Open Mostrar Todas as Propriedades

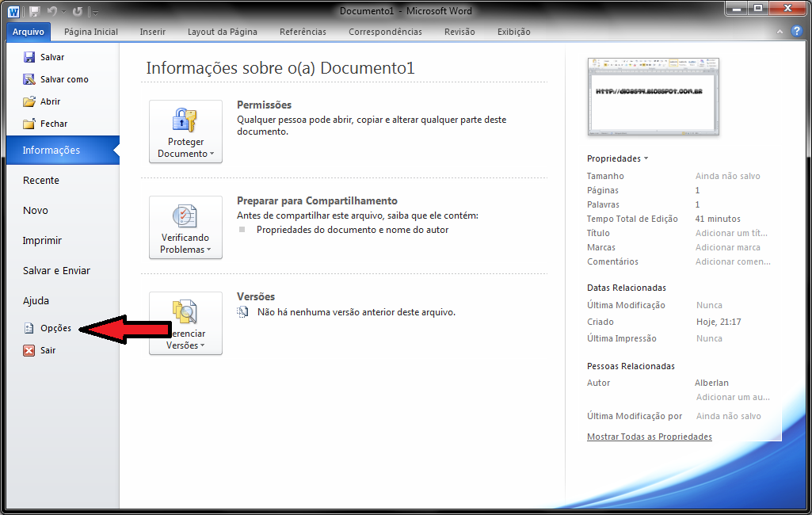point(649,436)
